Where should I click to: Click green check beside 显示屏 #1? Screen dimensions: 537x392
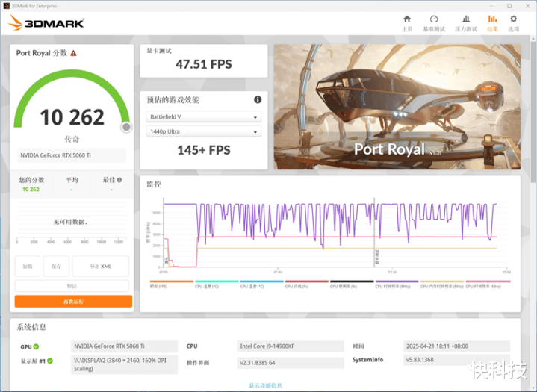50,361
